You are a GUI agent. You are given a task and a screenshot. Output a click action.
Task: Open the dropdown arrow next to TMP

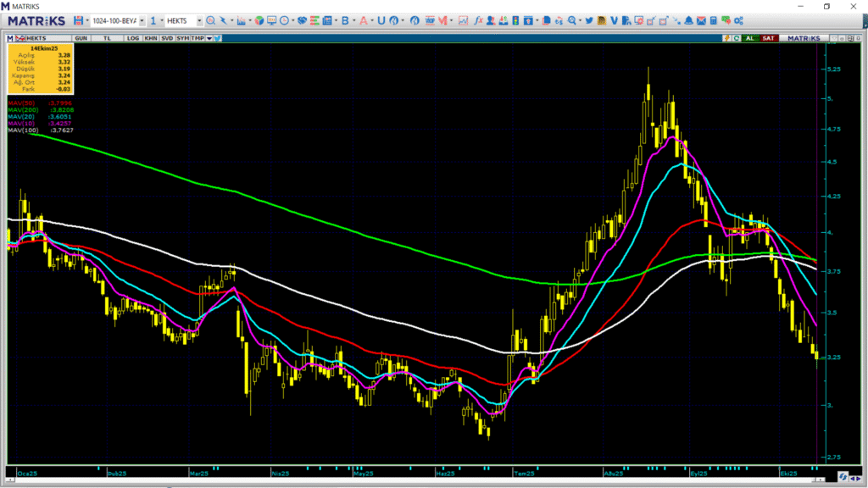point(209,38)
